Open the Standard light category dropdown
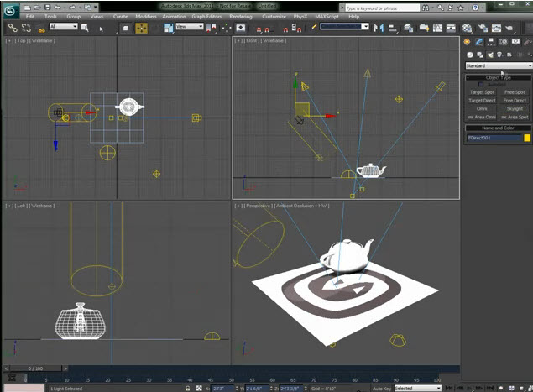Image resolution: width=533 pixels, height=392 pixels. click(x=499, y=65)
